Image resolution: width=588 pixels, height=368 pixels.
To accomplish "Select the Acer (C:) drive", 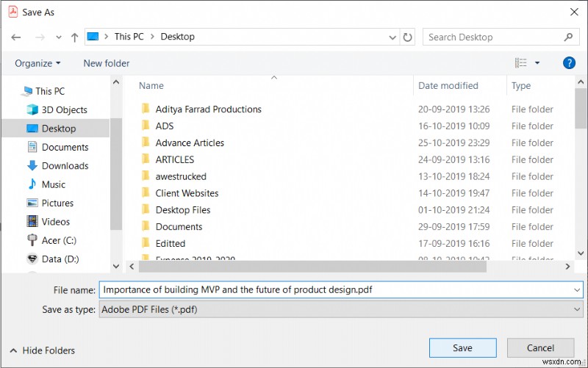I will coord(51,240).
